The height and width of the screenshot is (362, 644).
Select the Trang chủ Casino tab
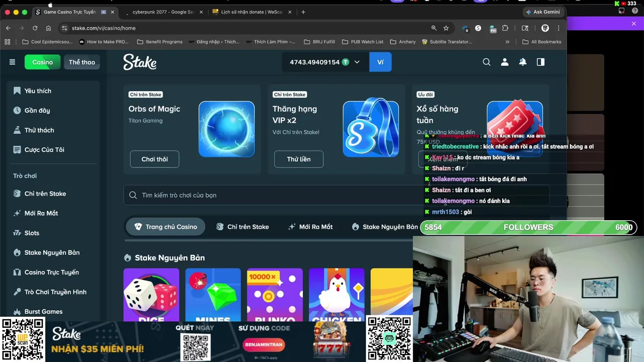[166, 227]
